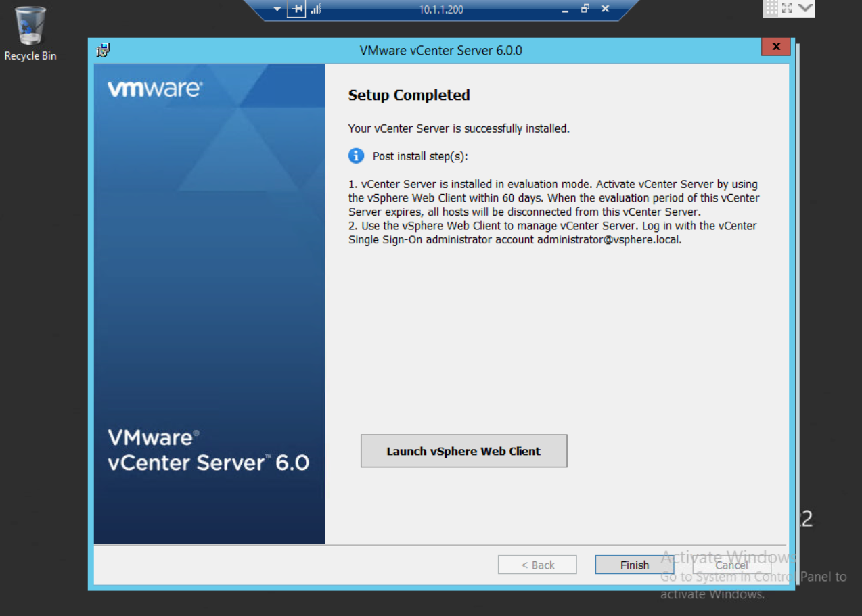
Task: Click the blue info icon beside Post install steps
Action: [x=356, y=156]
